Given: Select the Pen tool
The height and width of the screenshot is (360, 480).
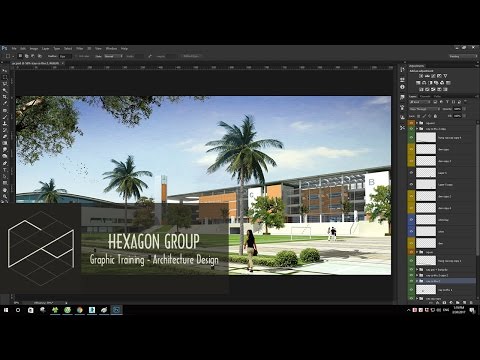Looking at the screenshot, I should [x=5, y=163].
